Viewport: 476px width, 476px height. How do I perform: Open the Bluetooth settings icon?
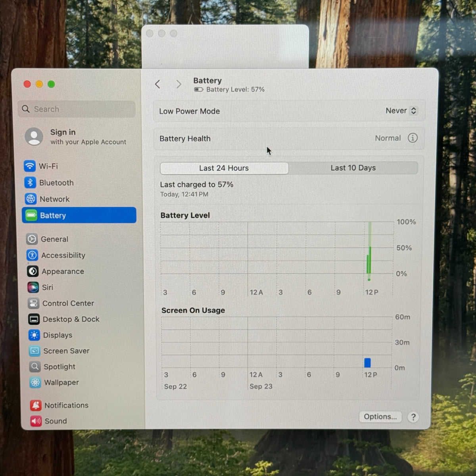[30, 182]
